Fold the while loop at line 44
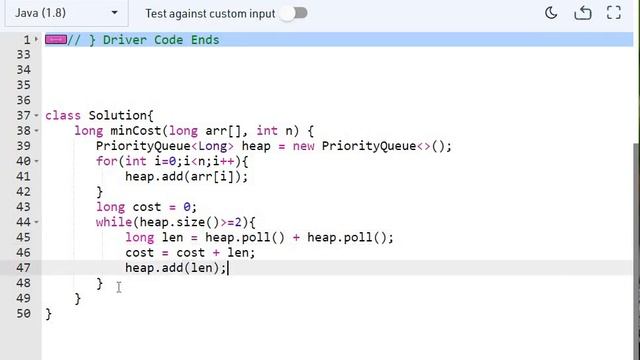640x360 pixels. coord(36,222)
